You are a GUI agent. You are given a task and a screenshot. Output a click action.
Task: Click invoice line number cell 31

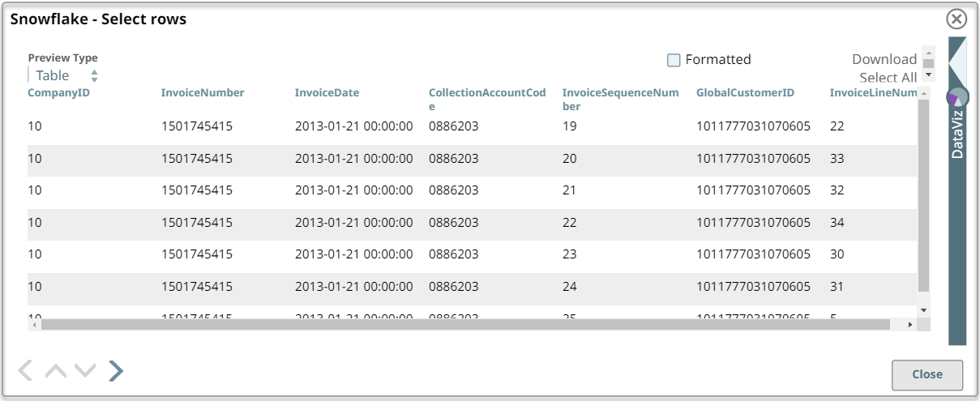point(837,286)
